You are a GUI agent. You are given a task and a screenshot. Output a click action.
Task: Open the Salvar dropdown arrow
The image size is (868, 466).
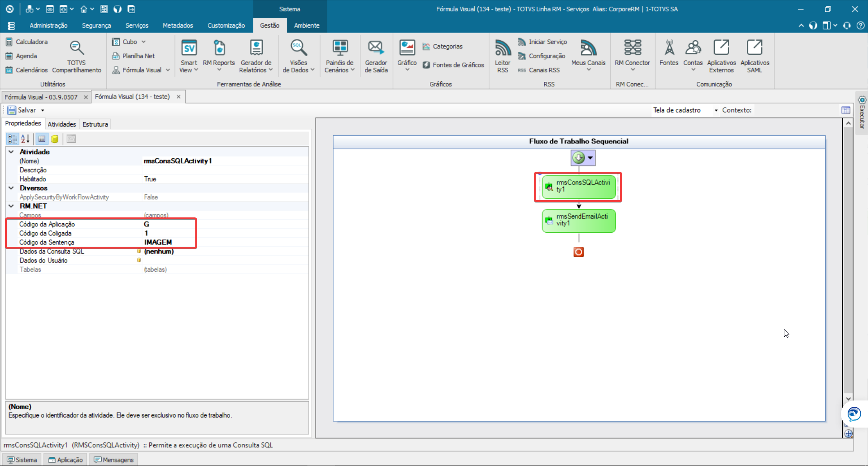[x=42, y=110]
